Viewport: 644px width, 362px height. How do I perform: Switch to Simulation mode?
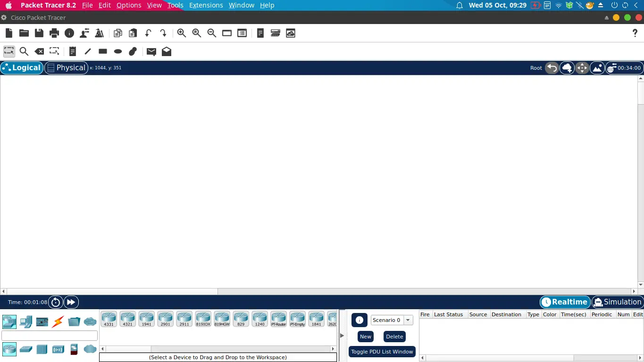618,302
